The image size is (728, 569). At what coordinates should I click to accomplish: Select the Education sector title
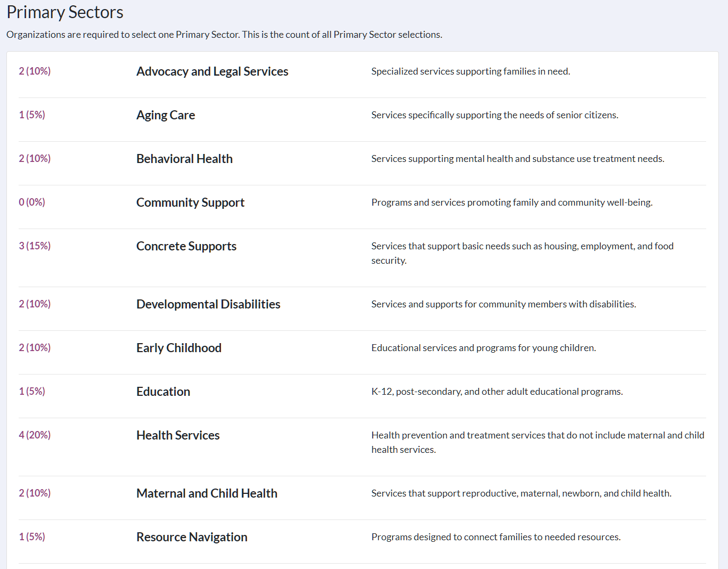click(163, 392)
